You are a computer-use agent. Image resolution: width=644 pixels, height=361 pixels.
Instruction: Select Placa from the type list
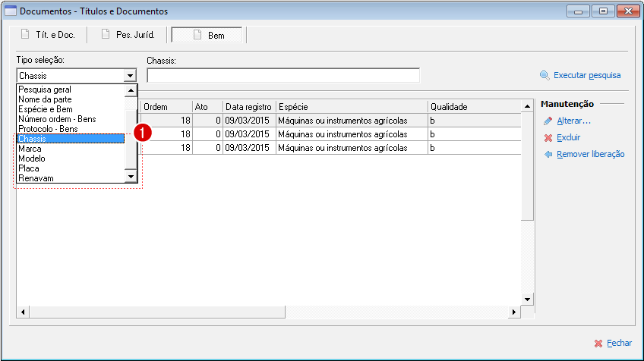pyautogui.click(x=29, y=168)
